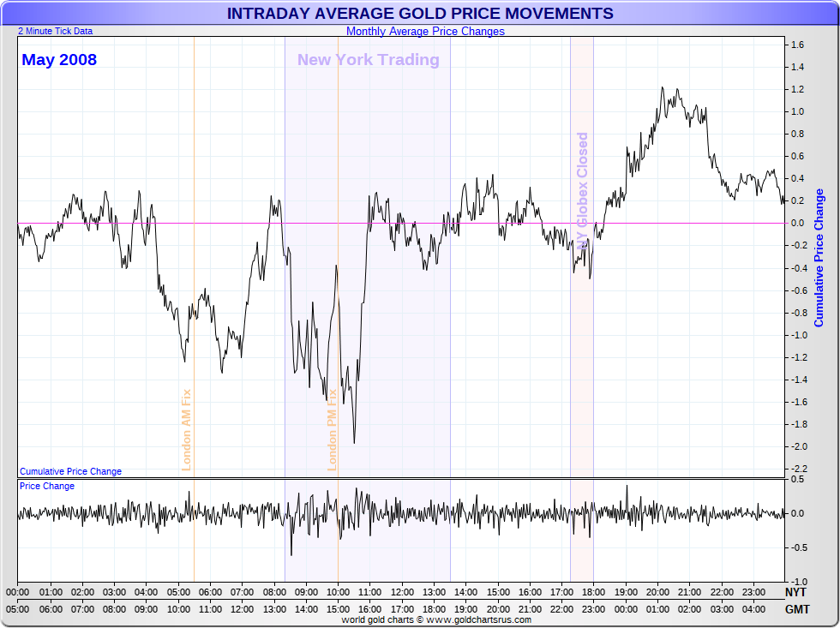Click the vertical 'Cumulative Price Change' axis title

pos(819,258)
